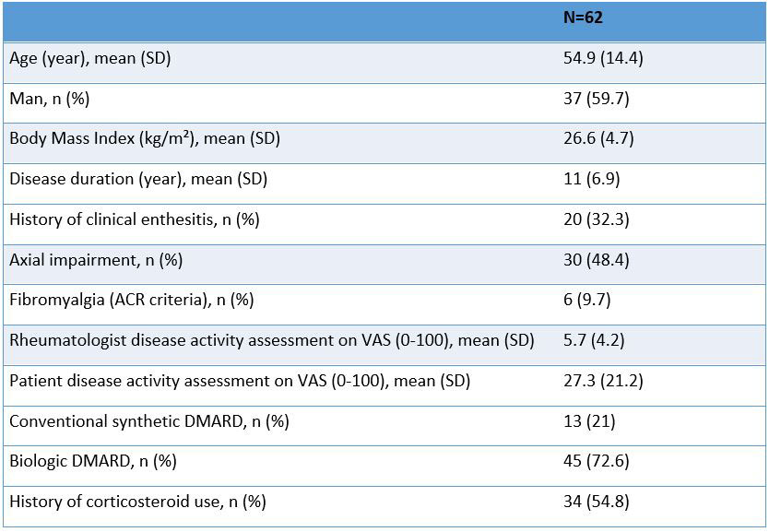The height and width of the screenshot is (532, 769).
Task: Click the value 37 (59.7)
Action: pos(597,99)
